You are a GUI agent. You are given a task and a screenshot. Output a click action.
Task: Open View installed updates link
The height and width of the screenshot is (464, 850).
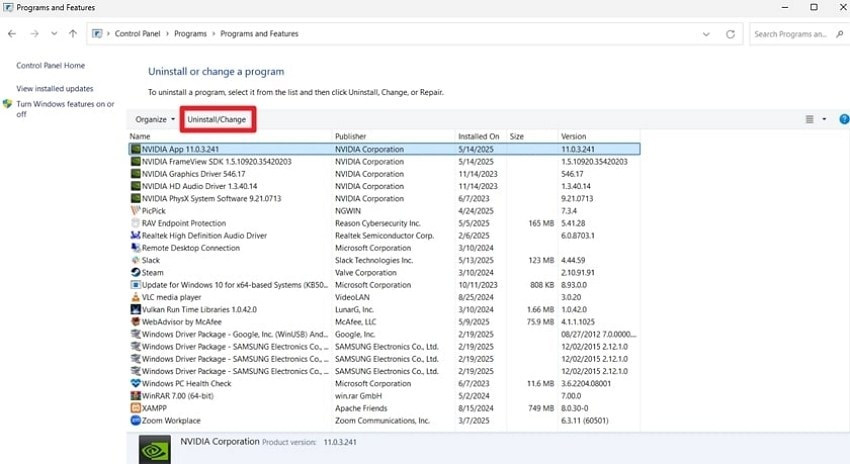pos(55,88)
